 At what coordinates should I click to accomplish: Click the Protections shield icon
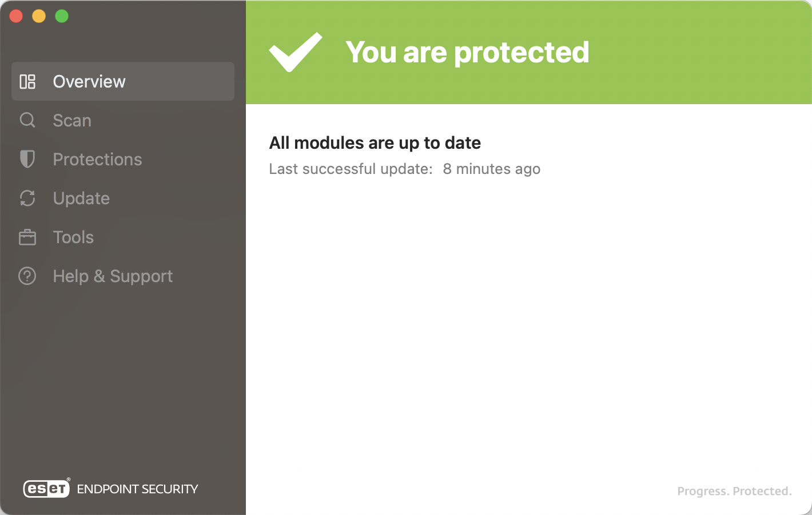point(27,159)
